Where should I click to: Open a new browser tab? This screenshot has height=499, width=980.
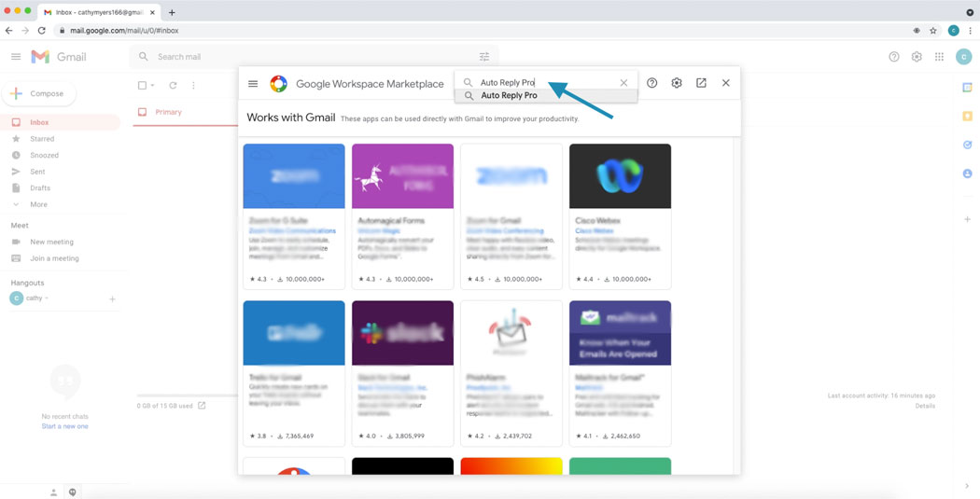tap(172, 12)
